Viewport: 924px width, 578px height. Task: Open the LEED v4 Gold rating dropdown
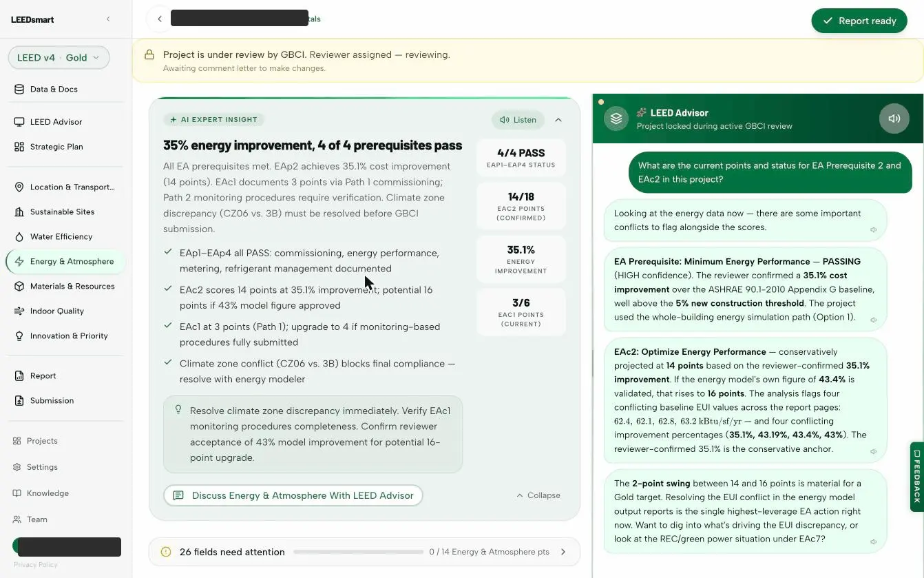point(59,58)
